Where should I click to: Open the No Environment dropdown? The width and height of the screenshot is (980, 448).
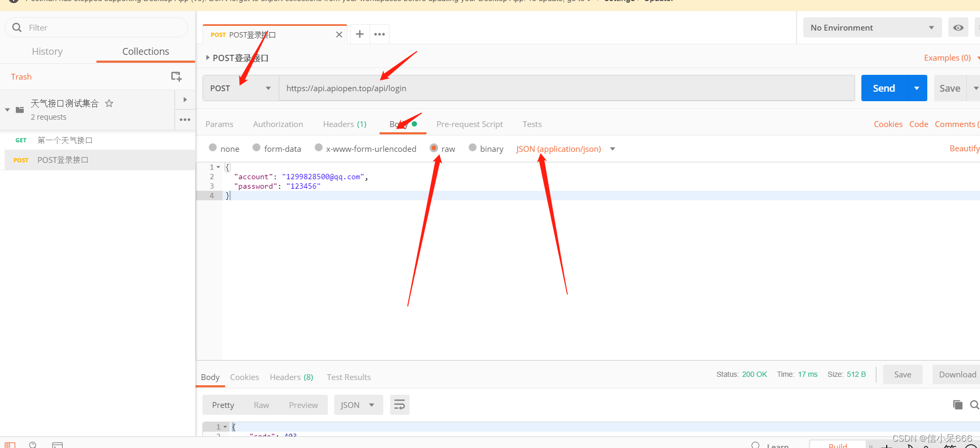pyautogui.click(x=872, y=27)
